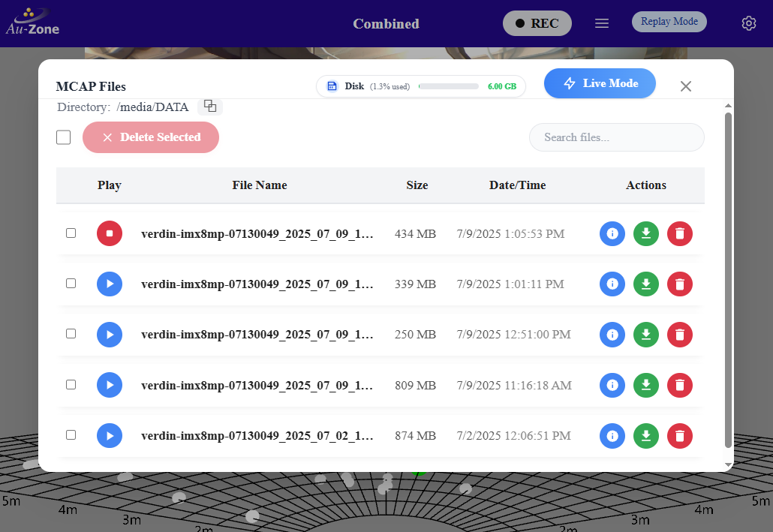
Task: Open info for the 874 MB file
Action: [612, 435]
